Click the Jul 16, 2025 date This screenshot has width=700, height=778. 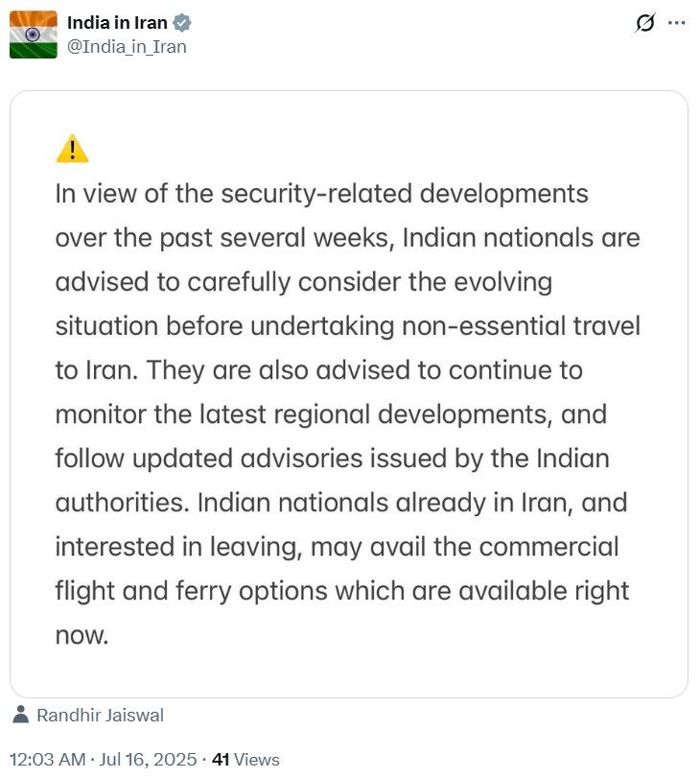pyautogui.click(x=148, y=760)
